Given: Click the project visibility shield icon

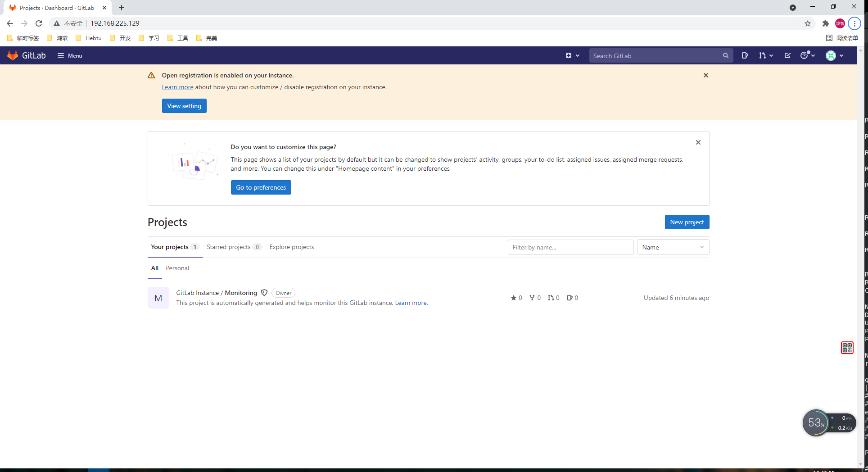Looking at the screenshot, I should [x=264, y=293].
